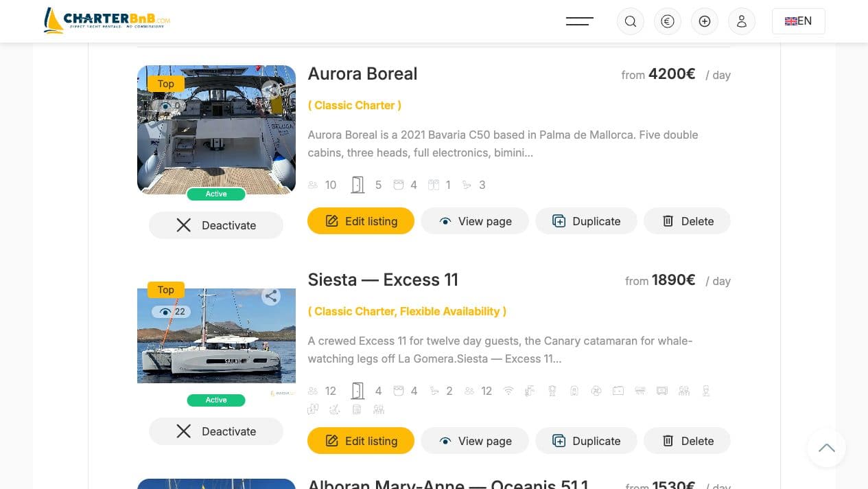Go to CharterBnB home via logo

point(107,21)
